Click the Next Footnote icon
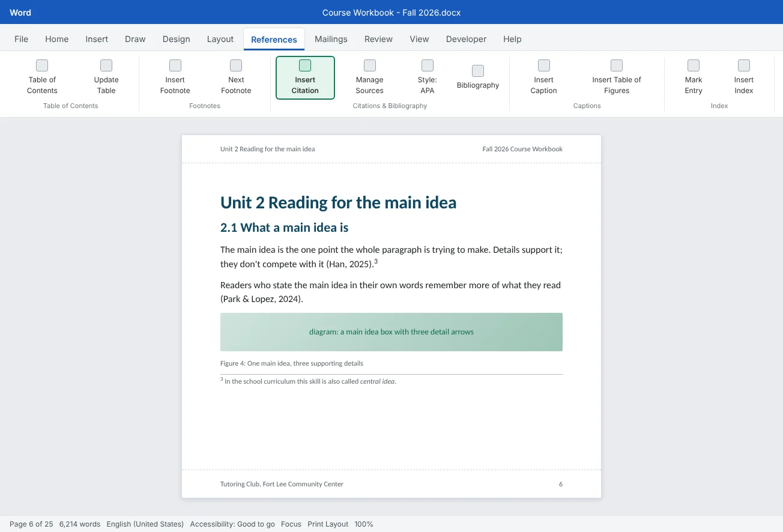The height and width of the screenshot is (532, 783). tap(236, 65)
